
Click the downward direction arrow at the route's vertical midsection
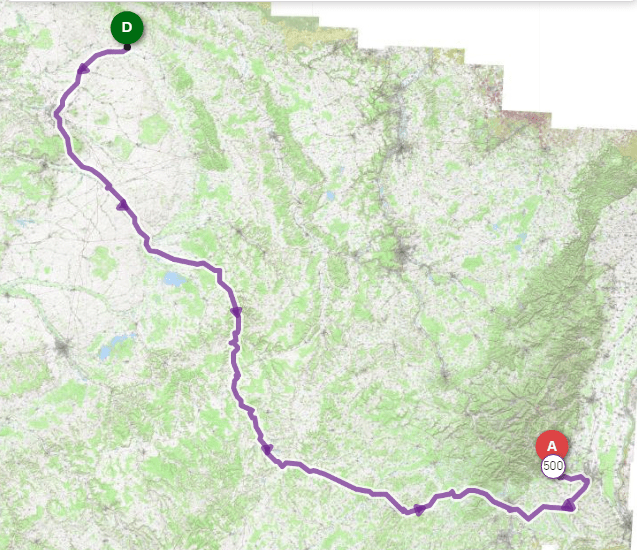pos(236,312)
